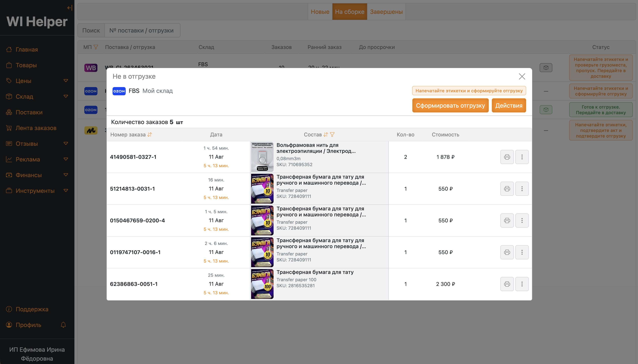This screenshot has height=364, width=638.
Task: Click the WI Helper logo
Action: point(37,21)
